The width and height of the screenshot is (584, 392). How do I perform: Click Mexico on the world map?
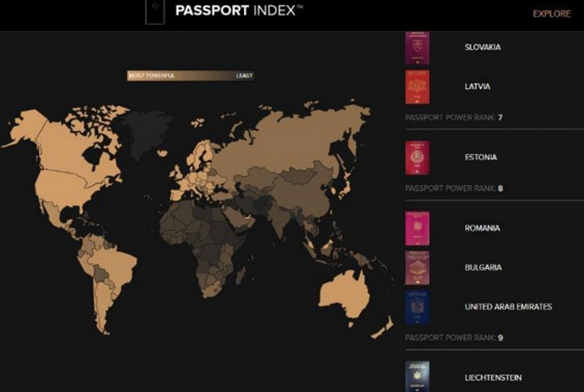click(x=52, y=214)
